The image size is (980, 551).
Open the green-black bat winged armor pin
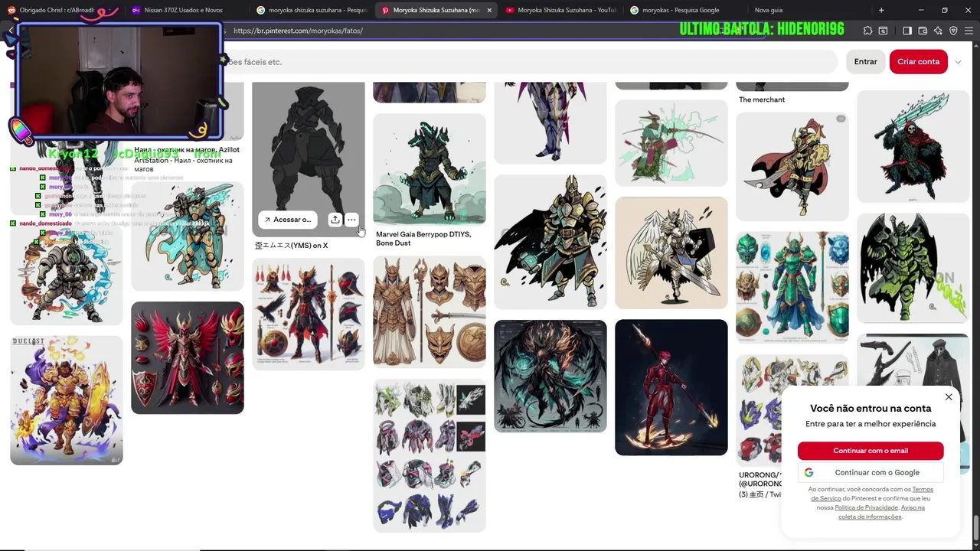pos(913,268)
